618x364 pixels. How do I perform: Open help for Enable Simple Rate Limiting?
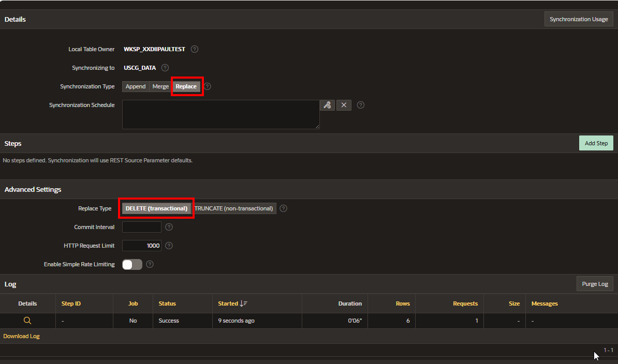click(x=150, y=264)
